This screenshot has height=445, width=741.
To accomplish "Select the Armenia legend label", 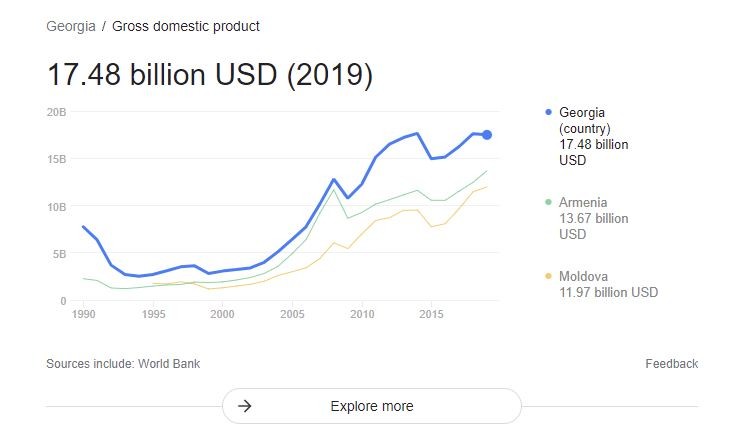I will [583, 202].
